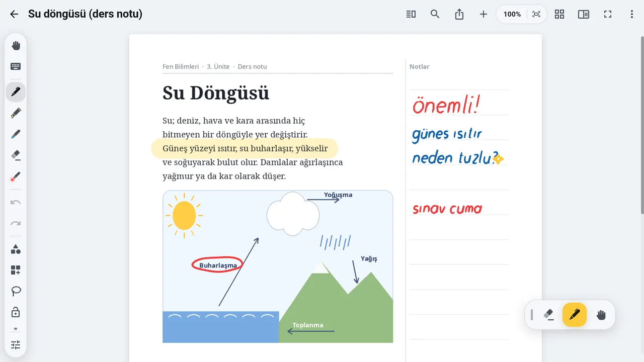Click the "Fen Bilimleri" breadcrumb text
Screen dimensions: 644x362
click(181, 66)
